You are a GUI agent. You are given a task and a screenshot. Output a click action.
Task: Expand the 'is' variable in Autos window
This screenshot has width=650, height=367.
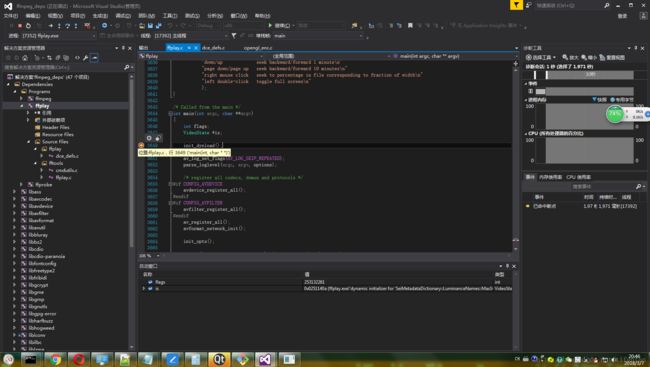pyautogui.click(x=144, y=288)
